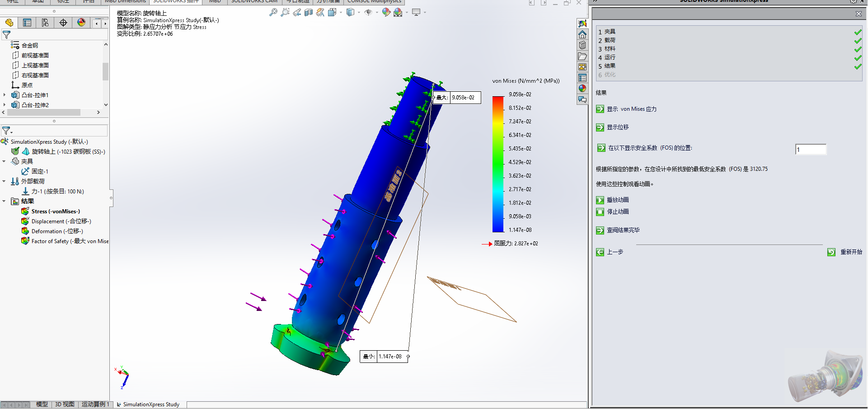The image size is (868, 409).
Task: Switch to the SOLIDWORKS CAM ribbon tab
Action: coord(254,1)
